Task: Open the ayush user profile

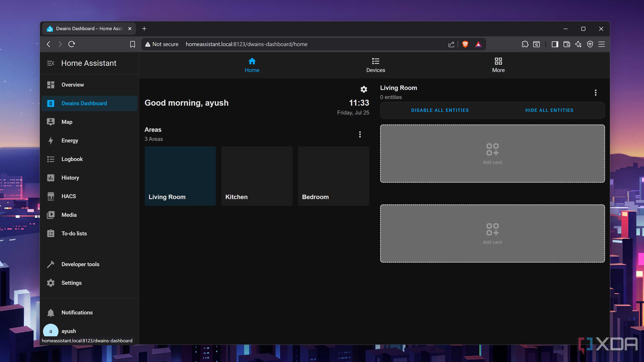Action: pos(89,331)
